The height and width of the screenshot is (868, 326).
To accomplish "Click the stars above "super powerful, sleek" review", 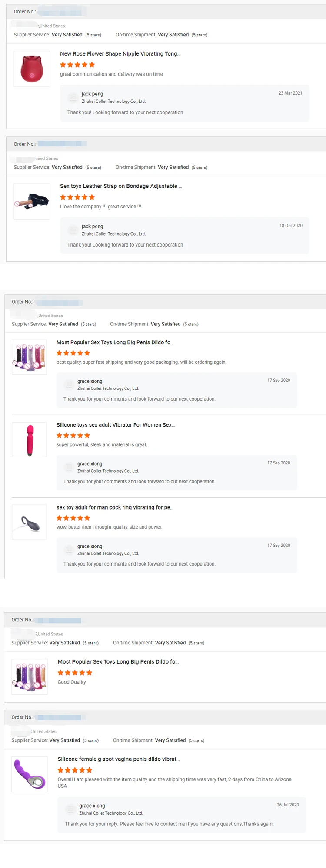I will [73, 435].
